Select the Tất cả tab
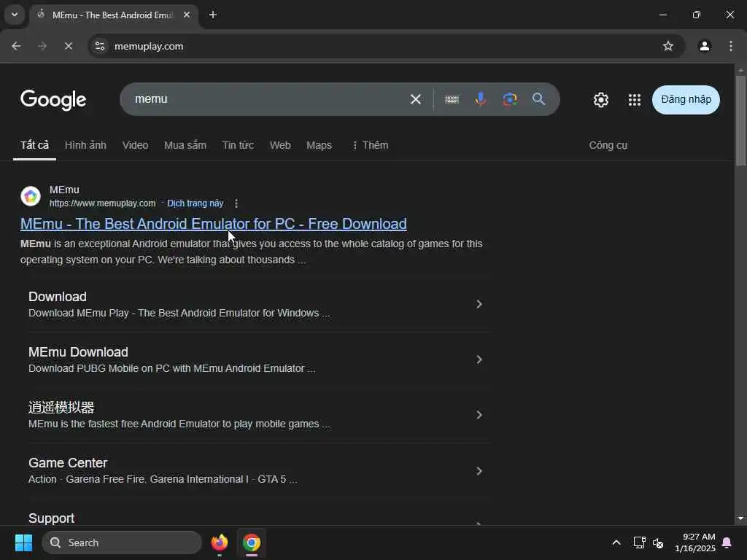 [34, 145]
